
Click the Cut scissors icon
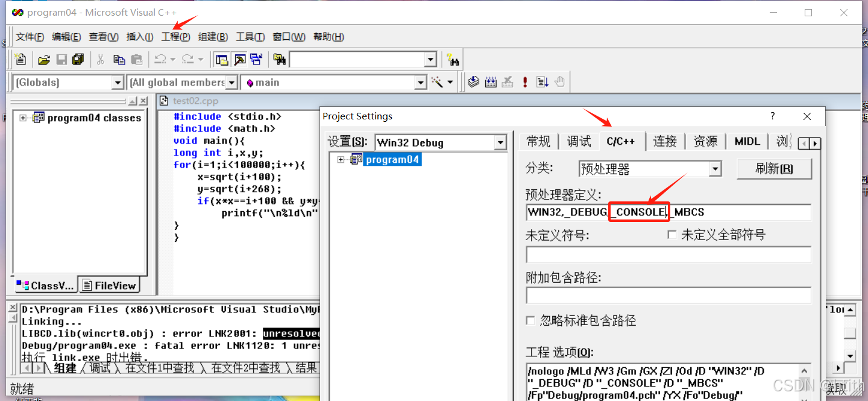click(101, 59)
